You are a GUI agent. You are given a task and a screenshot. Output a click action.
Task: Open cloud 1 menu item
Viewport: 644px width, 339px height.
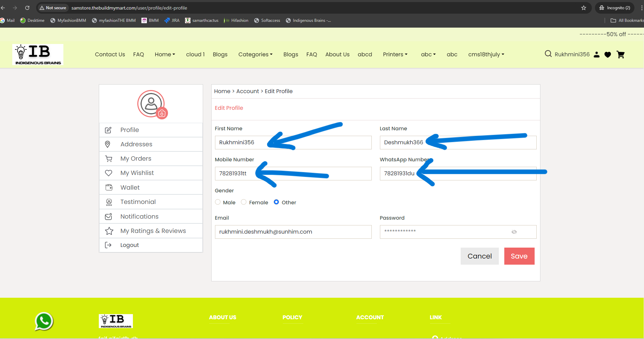pos(195,54)
